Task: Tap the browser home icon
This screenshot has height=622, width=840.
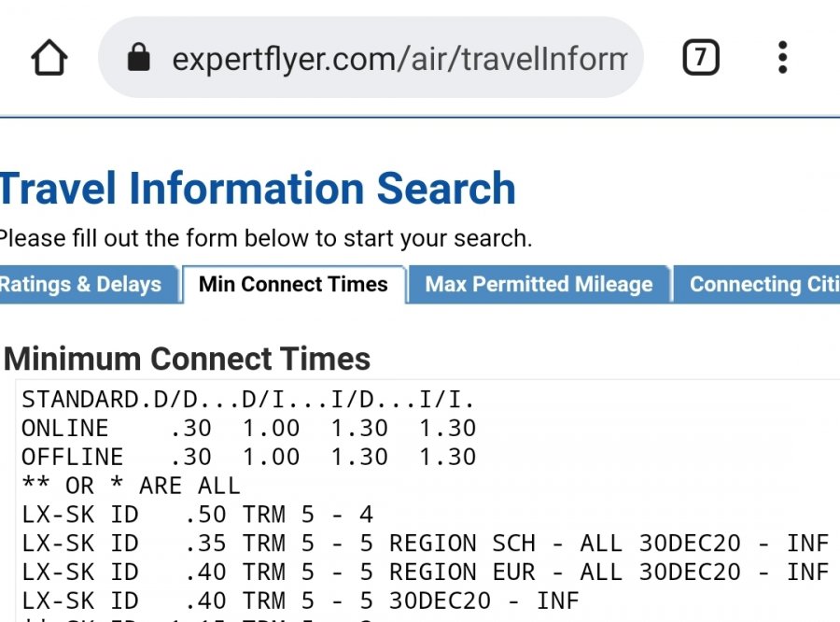Action: coord(49,59)
